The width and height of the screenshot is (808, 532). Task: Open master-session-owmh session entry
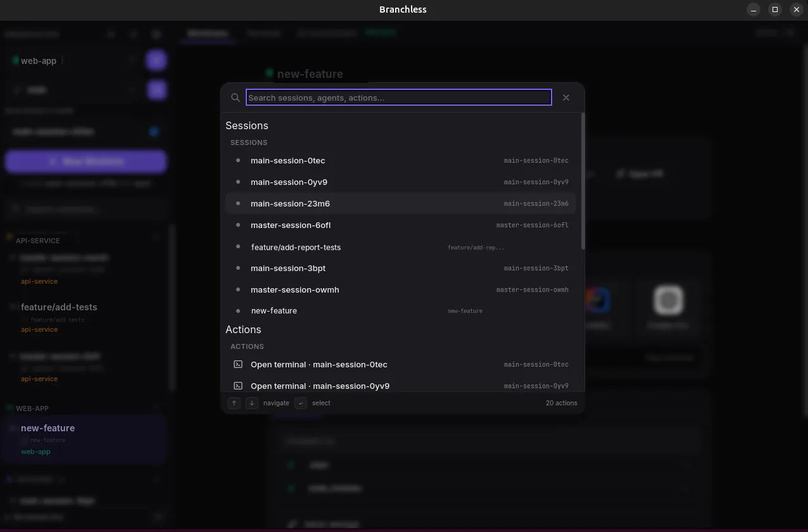click(401, 290)
